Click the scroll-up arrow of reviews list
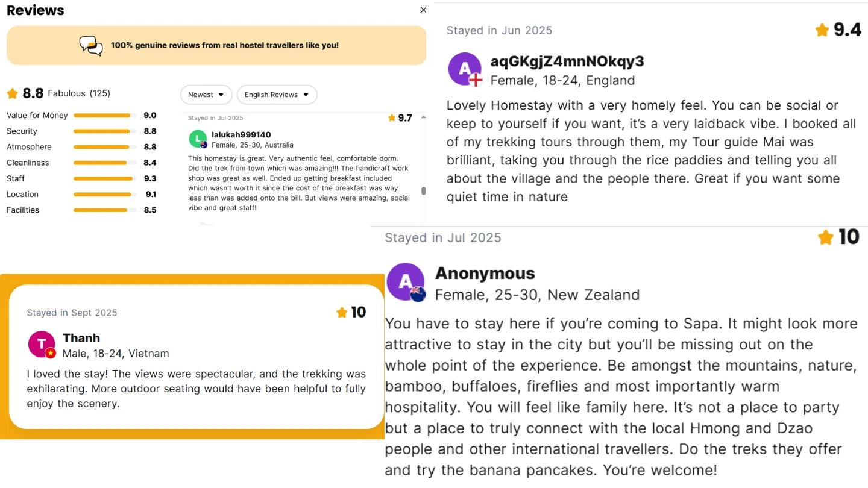The height and width of the screenshot is (488, 868). [423, 117]
